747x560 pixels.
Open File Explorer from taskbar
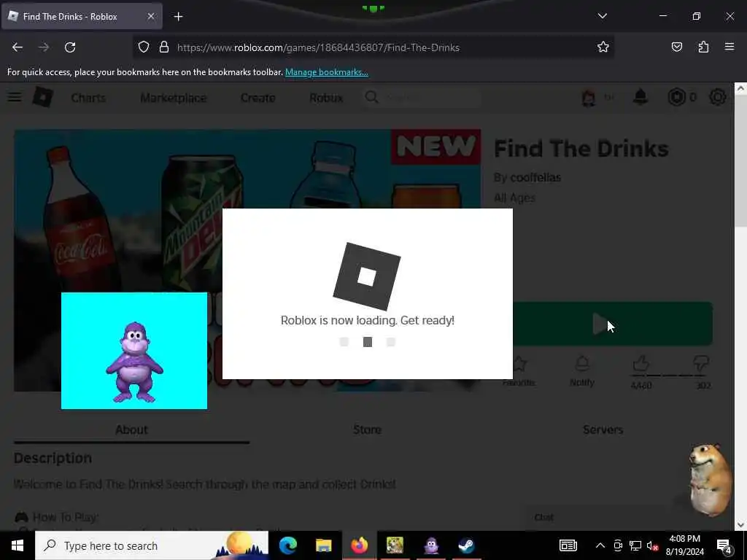(323, 545)
